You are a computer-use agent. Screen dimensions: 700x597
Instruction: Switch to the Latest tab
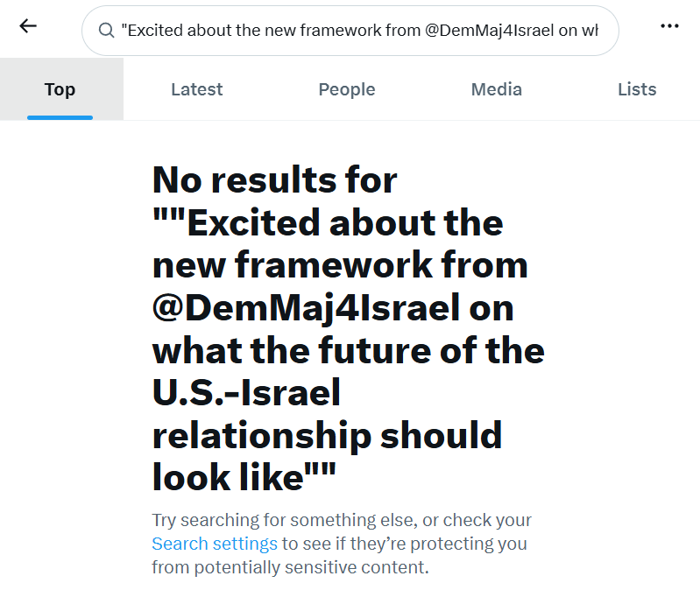tap(197, 89)
